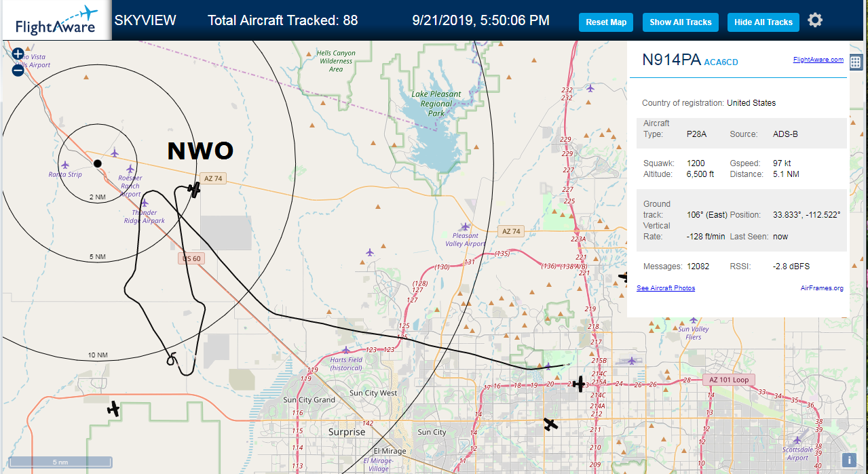Select the N914PA aircraft icon near AZ 74
This screenshot has width=868, height=474.
coord(195,189)
